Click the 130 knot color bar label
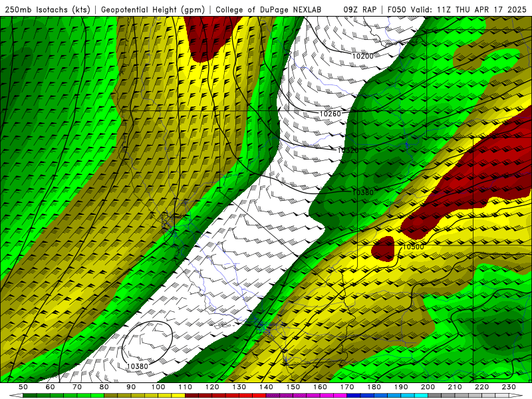The width and height of the screenshot is (532, 399). 239,387
